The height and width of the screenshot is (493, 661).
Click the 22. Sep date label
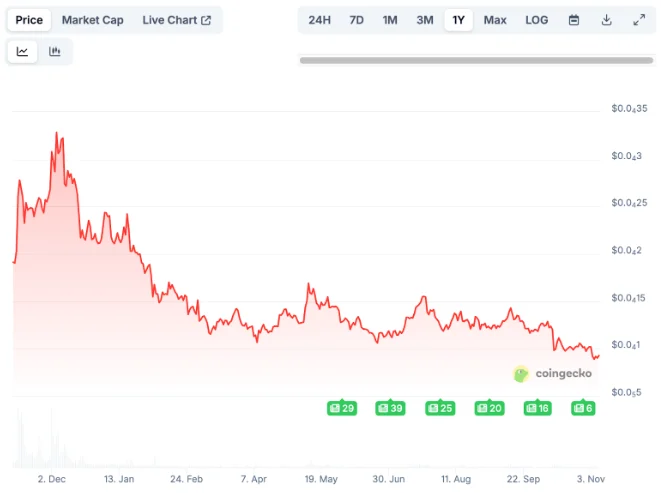pyautogui.click(x=523, y=479)
